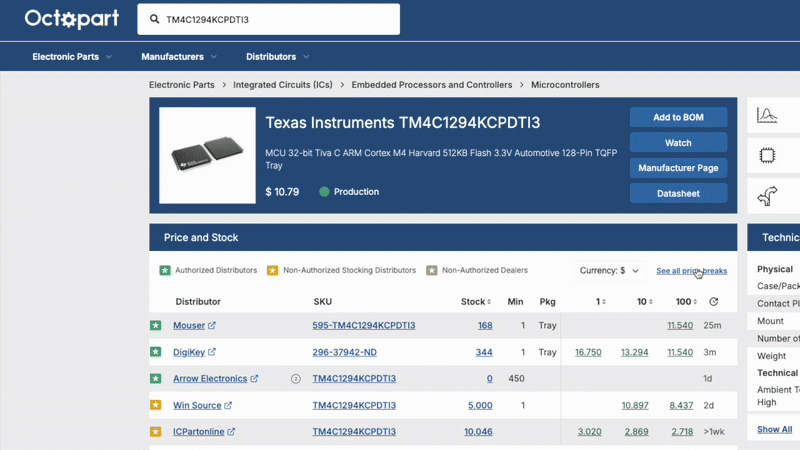The height and width of the screenshot is (450, 800).
Task: Open Mouser stock 168 link
Action: (485, 326)
